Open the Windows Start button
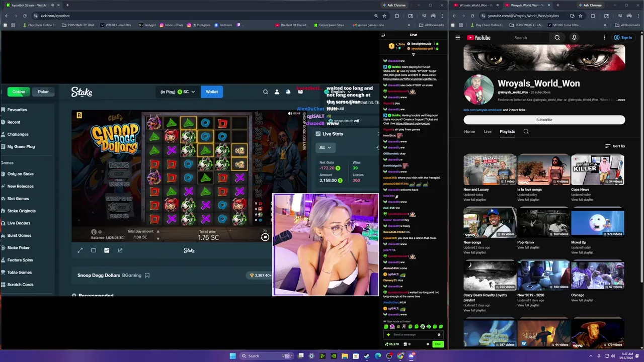This screenshot has width=644, height=362. coord(232,356)
